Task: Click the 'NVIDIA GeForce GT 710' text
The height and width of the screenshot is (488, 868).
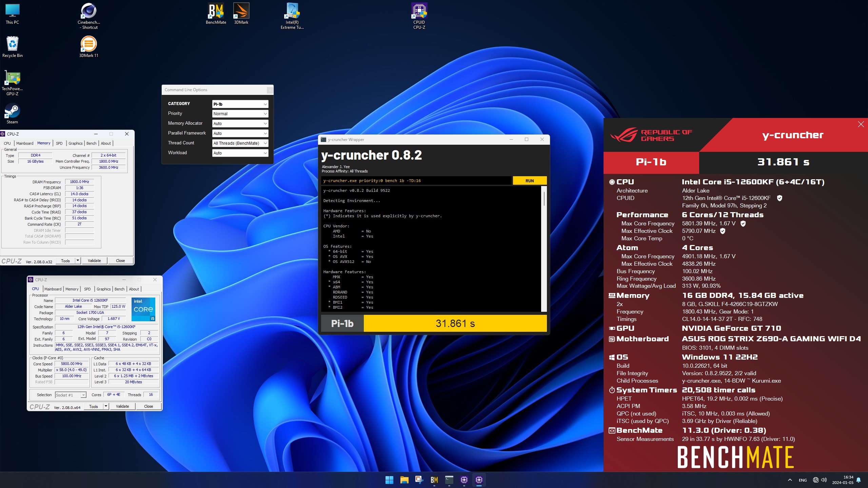Action: pyautogui.click(x=731, y=328)
